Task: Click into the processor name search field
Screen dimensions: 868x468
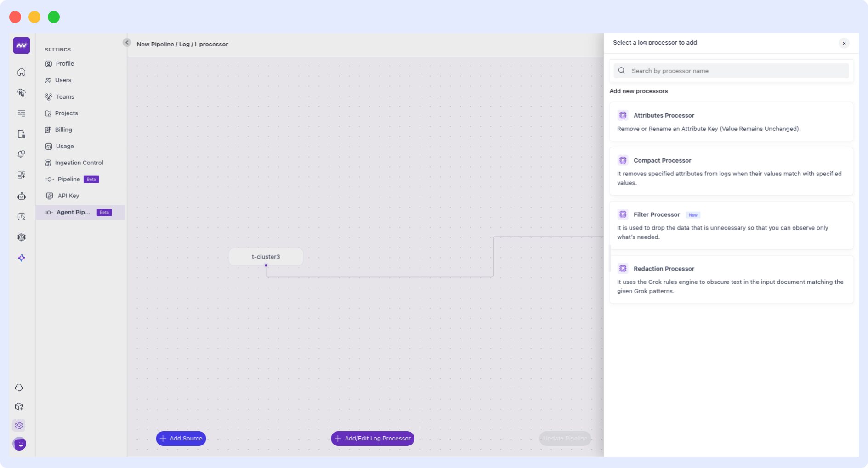Action: [x=732, y=71]
